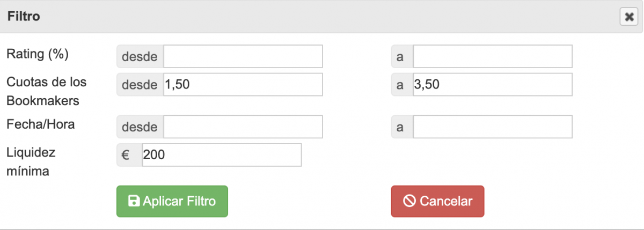644x230 pixels.
Task: Click the prohibition icon on Cancelar
Action: pos(410,201)
